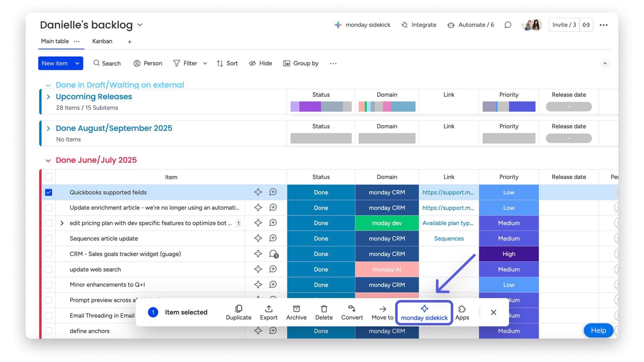Open the Integrate menu
This screenshot has height=362, width=644.
tap(419, 25)
